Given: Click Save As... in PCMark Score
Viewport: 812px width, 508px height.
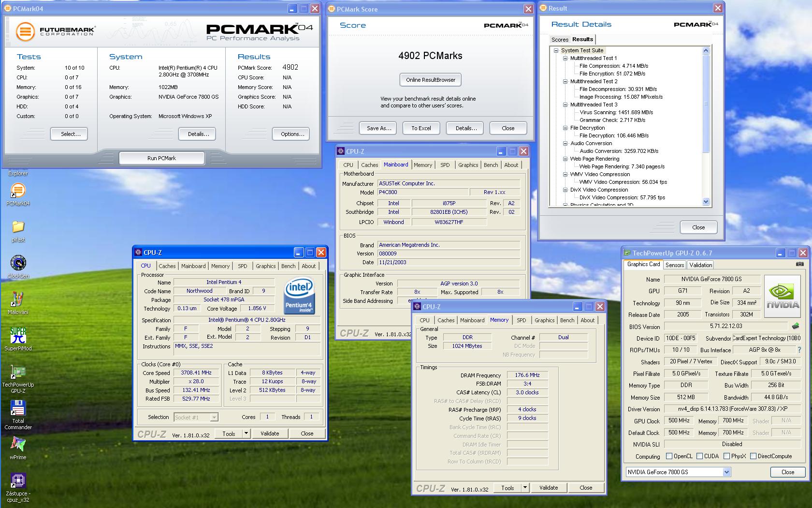Looking at the screenshot, I should point(379,128).
